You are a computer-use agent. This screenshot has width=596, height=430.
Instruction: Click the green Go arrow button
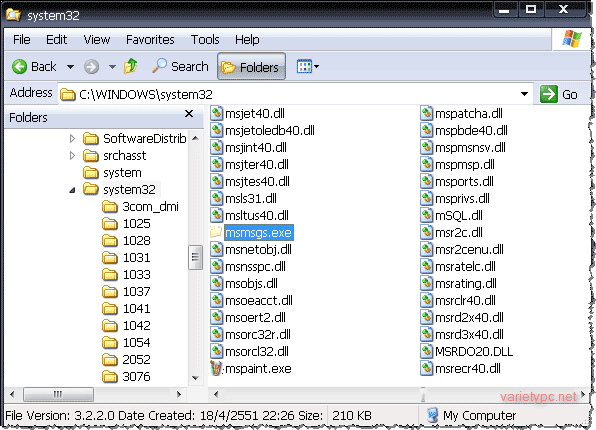click(x=548, y=94)
